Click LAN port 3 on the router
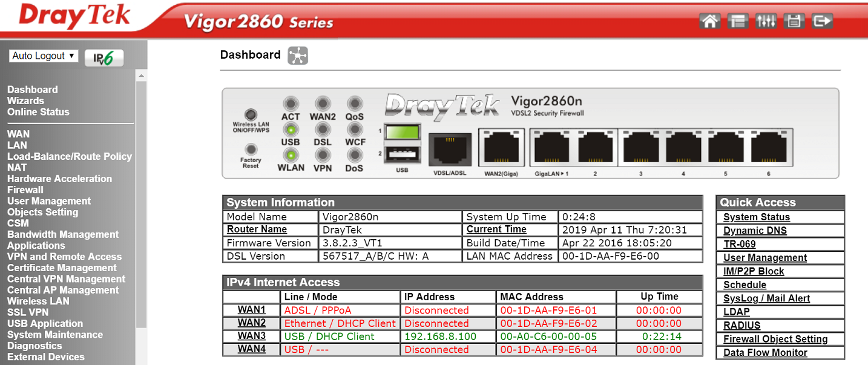Viewport: 868px width, 365px height. tap(642, 148)
